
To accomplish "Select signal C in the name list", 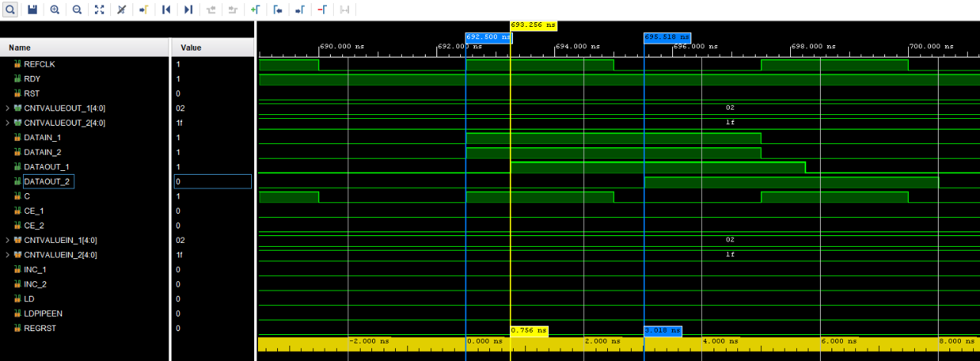I will pyautogui.click(x=27, y=196).
